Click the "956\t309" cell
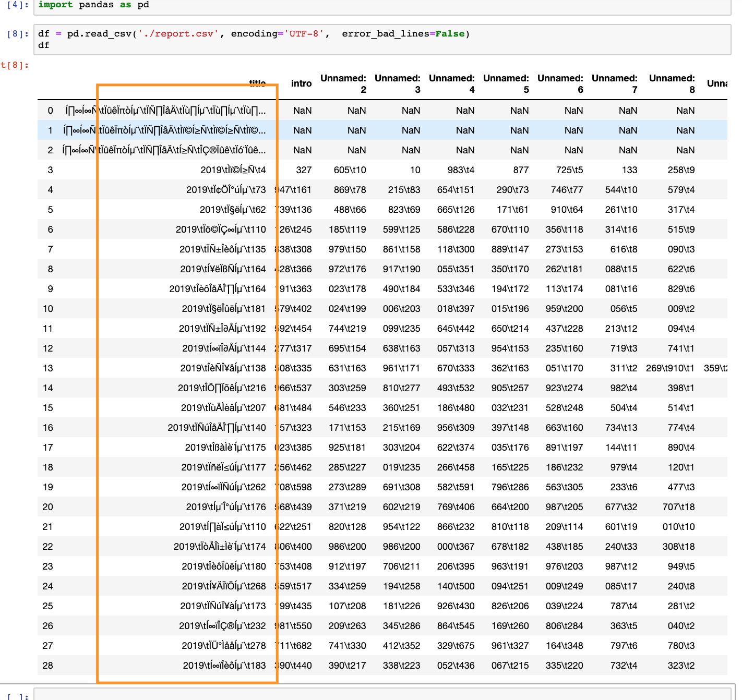The image size is (742, 700). coord(456,428)
